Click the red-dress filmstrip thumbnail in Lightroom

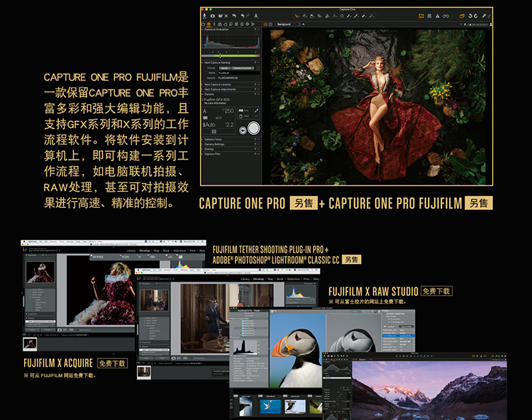point(30,344)
